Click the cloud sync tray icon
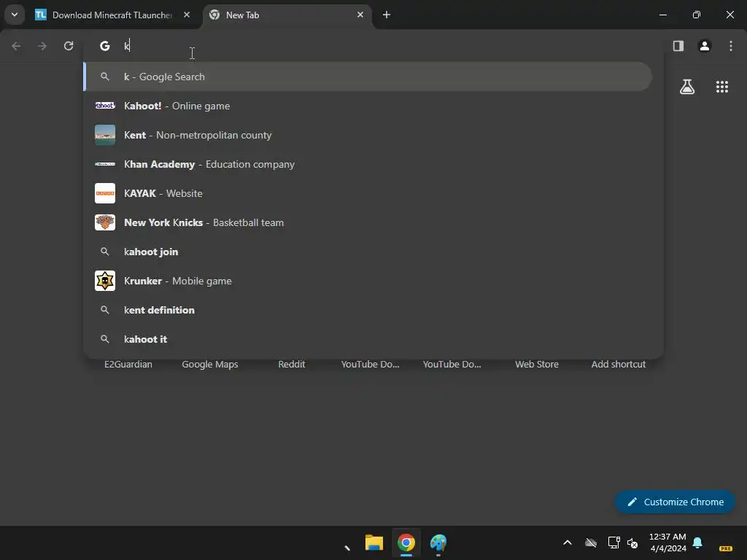Image resolution: width=747 pixels, height=560 pixels. (x=591, y=542)
